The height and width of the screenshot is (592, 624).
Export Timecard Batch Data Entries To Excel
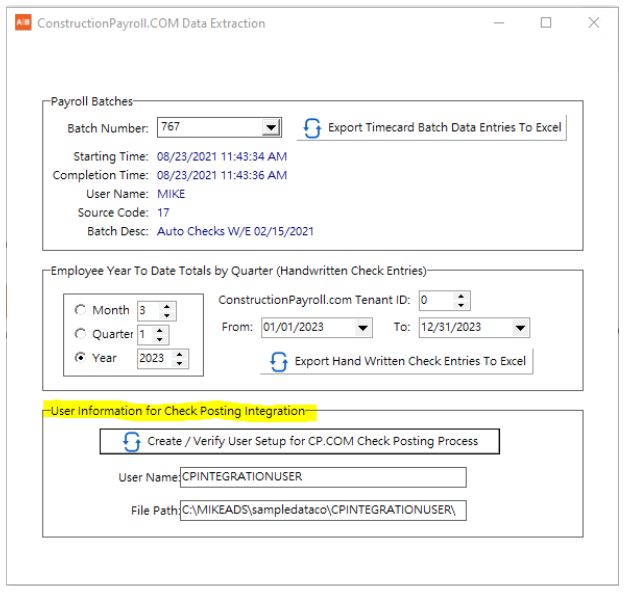click(432, 128)
